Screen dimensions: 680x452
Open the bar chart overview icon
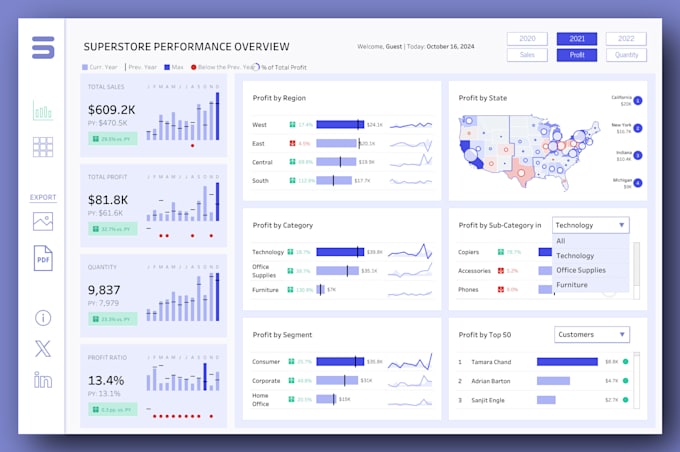43,110
